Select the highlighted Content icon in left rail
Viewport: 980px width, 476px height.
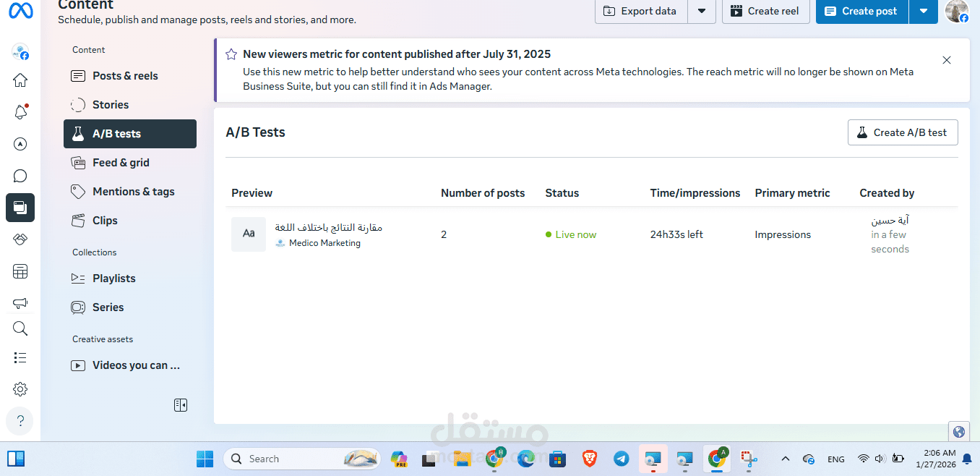tap(20, 208)
